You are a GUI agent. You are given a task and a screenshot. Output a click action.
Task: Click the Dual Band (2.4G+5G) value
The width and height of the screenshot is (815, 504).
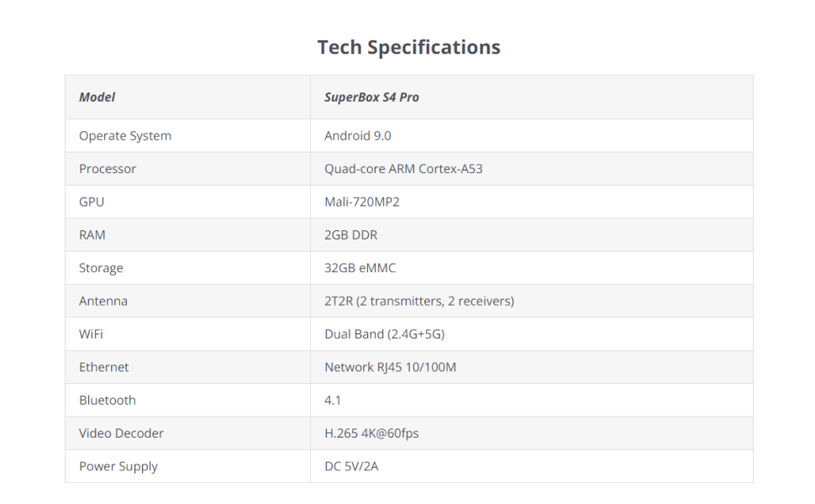[x=384, y=334]
